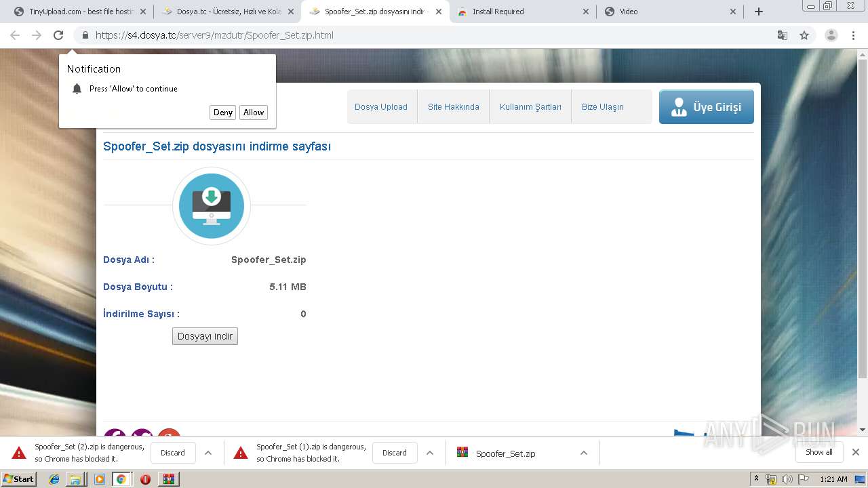868x488 pixels.
Task: Open the Windows Start menu
Action: point(19,479)
